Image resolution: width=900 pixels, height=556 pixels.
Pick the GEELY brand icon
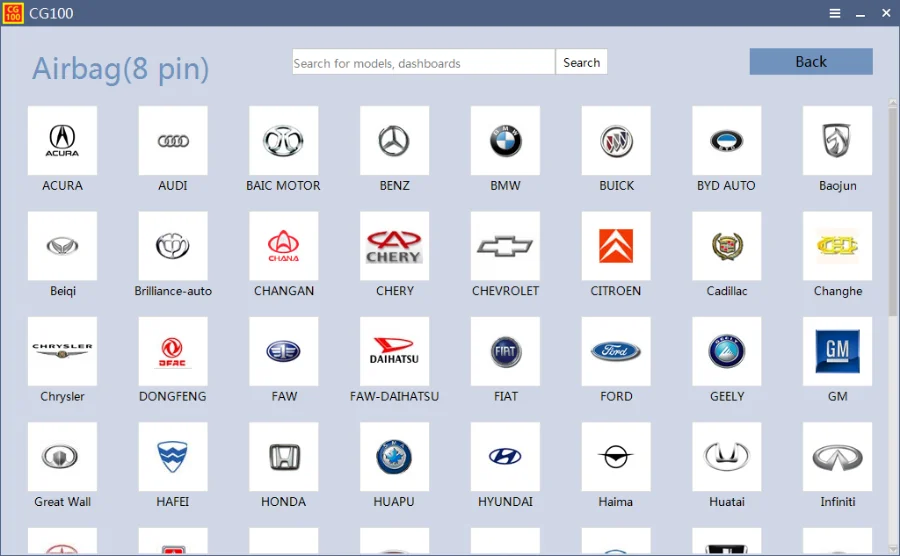pyautogui.click(x=727, y=351)
